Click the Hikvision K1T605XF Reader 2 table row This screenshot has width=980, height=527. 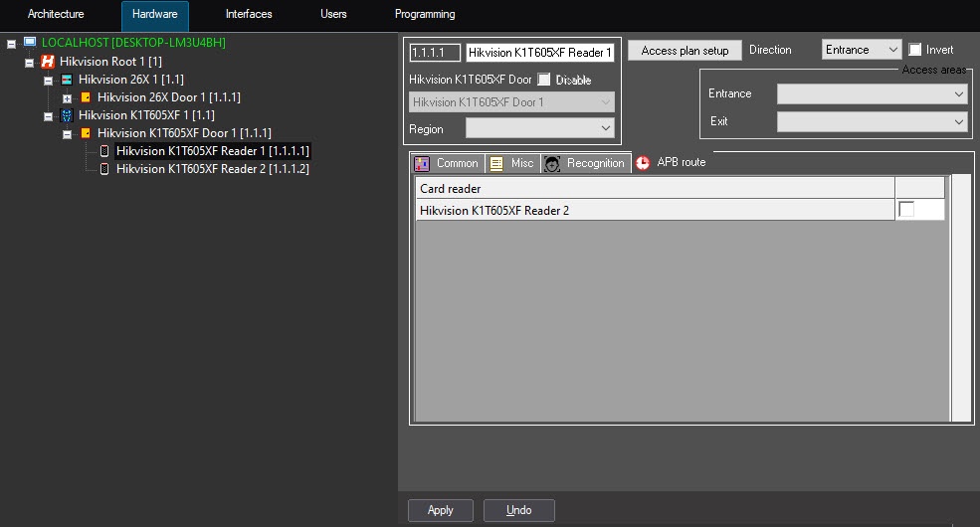coord(680,210)
